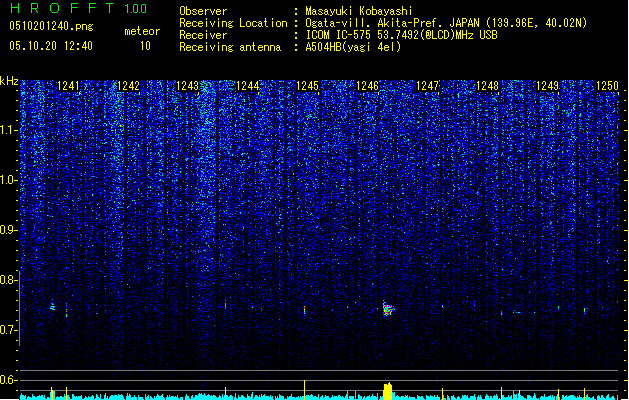629x400 pixels.
Task: Click the 0.6 kHz axis label
Action: [8, 380]
